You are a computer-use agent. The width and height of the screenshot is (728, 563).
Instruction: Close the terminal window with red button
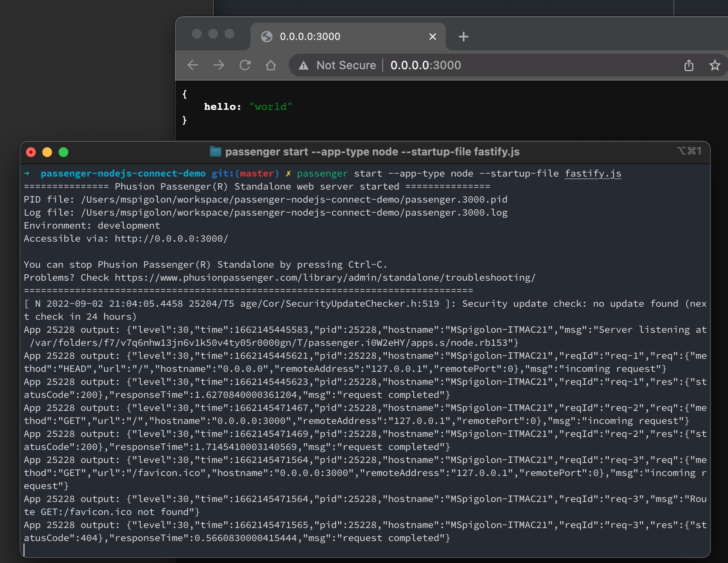(31, 152)
